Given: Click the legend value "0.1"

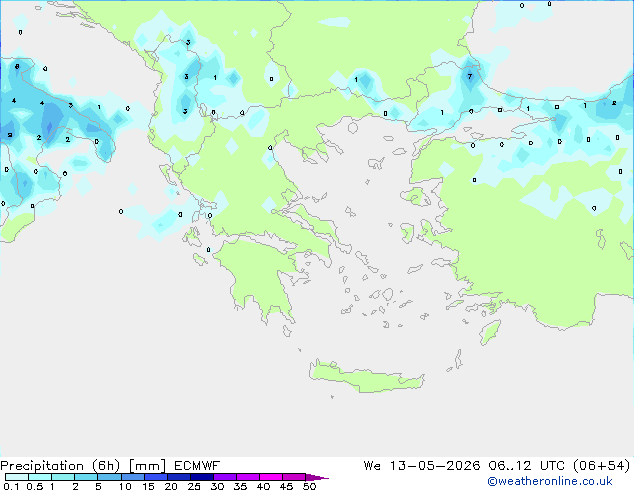Looking at the screenshot, I should tap(11, 486).
